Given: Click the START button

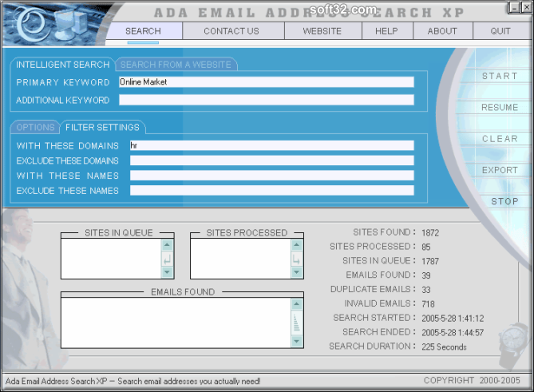Looking at the screenshot, I should pos(500,76).
